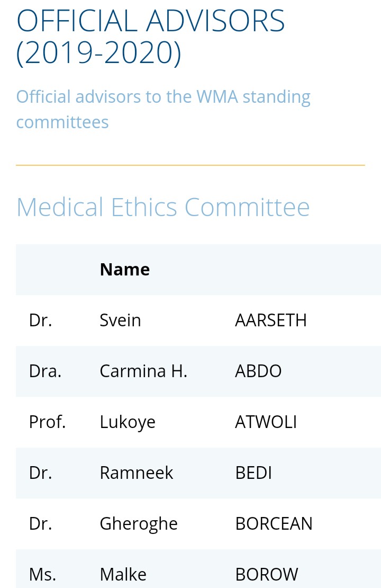Select the ABDO surname cell
The height and width of the screenshot is (588, 381).
click(258, 371)
